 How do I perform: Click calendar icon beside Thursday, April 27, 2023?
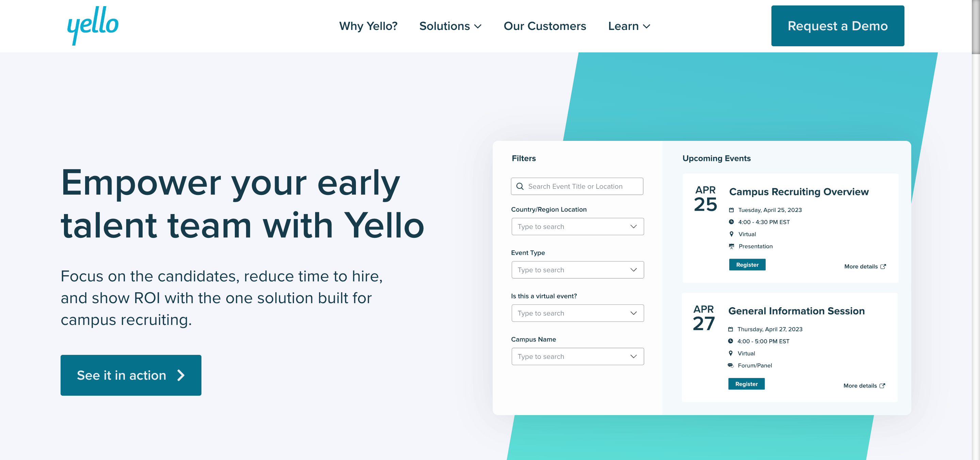731,329
